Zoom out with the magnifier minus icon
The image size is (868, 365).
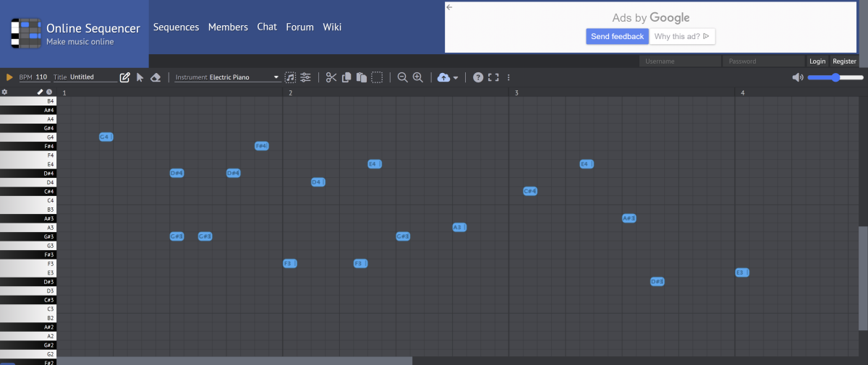pos(403,77)
